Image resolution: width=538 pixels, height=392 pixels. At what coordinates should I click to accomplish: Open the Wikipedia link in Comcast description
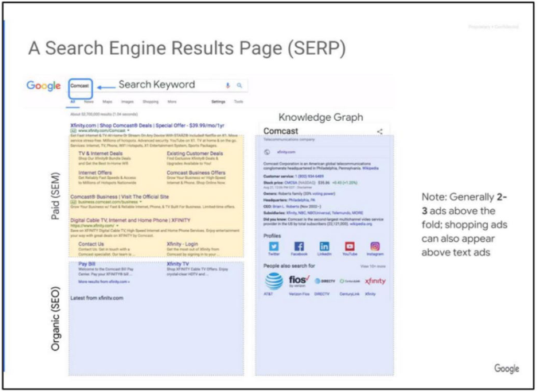click(x=371, y=169)
